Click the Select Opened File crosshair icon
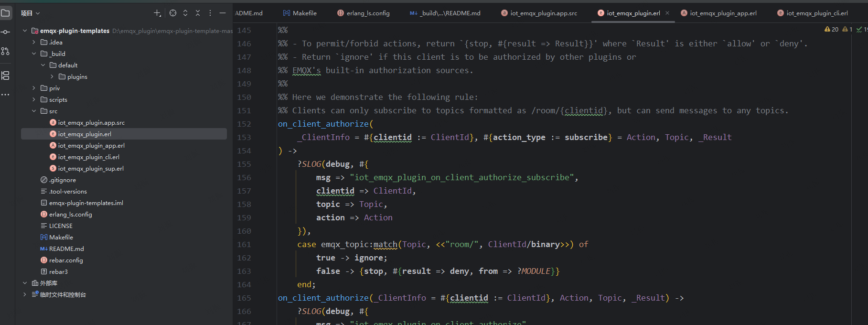The height and width of the screenshot is (325, 868). tap(173, 13)
